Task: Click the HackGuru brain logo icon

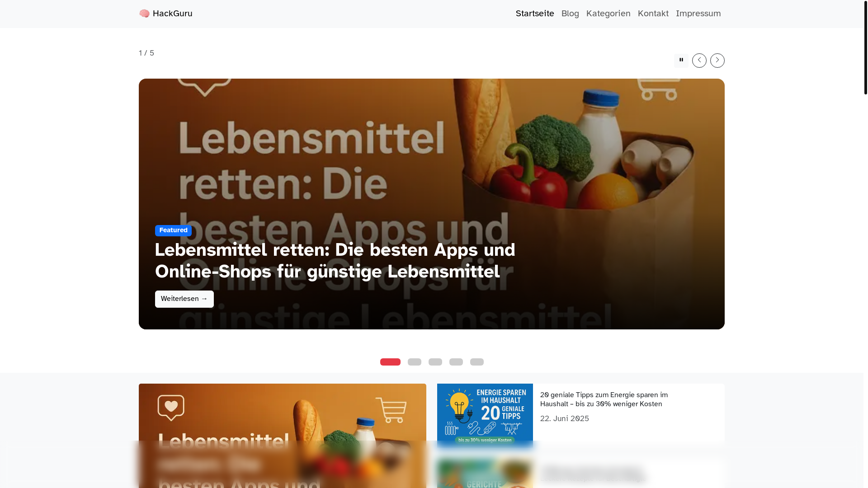Action: point(144,14)
